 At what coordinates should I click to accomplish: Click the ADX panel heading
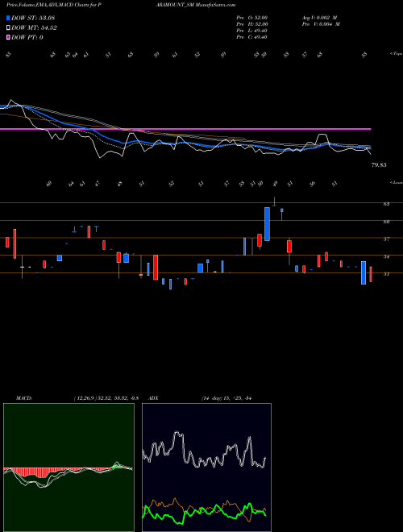click(153, 397)
